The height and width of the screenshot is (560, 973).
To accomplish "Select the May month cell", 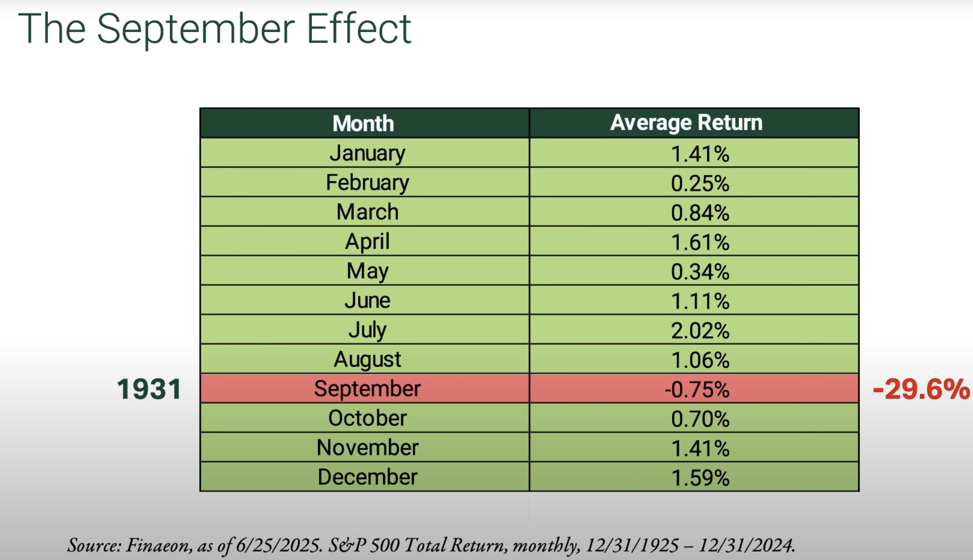I will (367, 271).
